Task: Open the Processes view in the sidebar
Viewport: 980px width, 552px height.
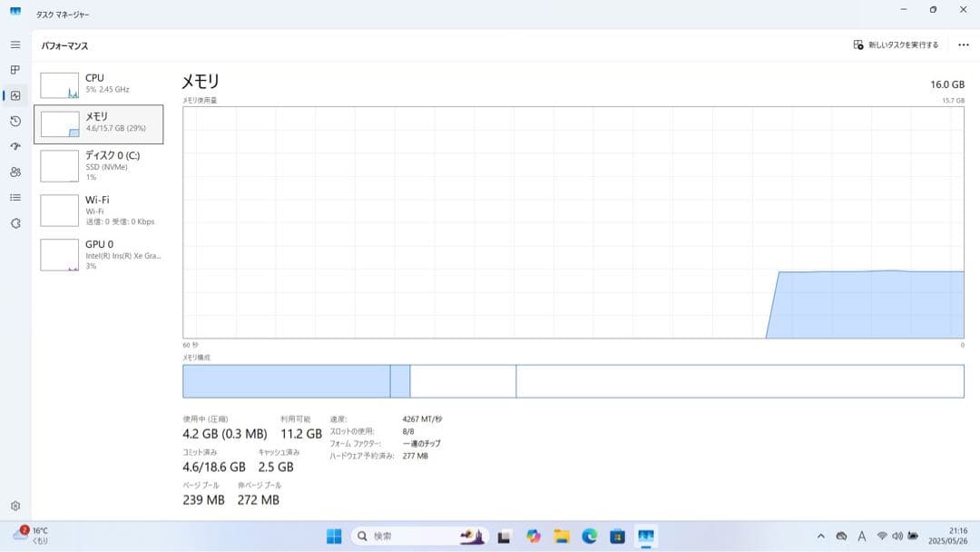Action: coord(14,69)
